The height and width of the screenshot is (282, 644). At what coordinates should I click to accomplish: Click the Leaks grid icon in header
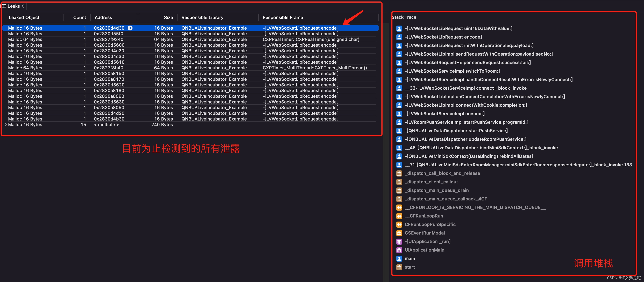4,6
